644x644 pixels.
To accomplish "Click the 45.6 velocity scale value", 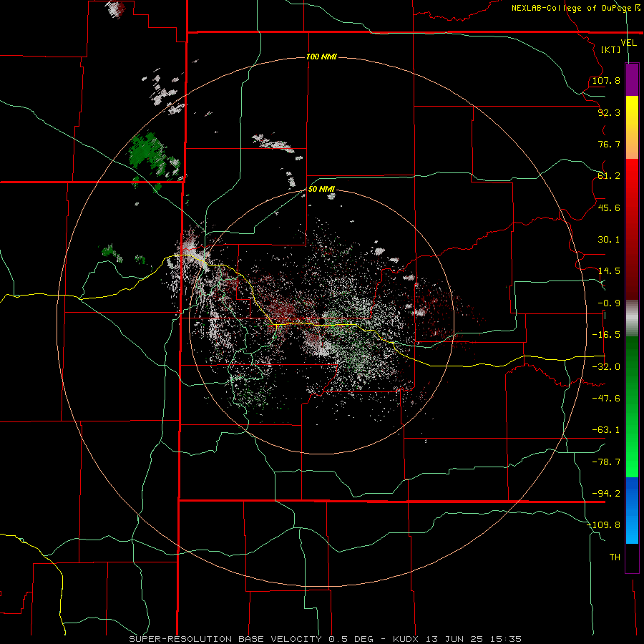I will [609, 208].
